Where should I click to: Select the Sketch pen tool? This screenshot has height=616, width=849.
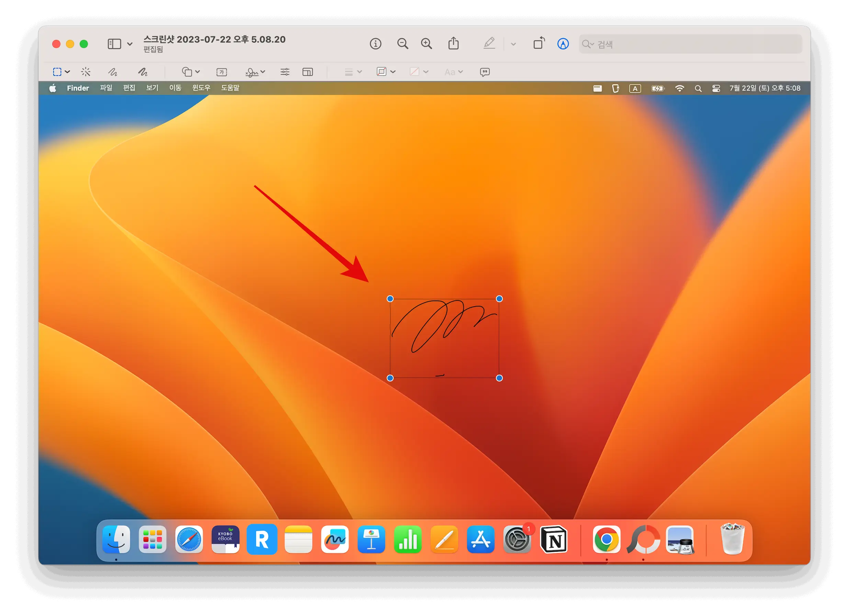click(113, 72)
